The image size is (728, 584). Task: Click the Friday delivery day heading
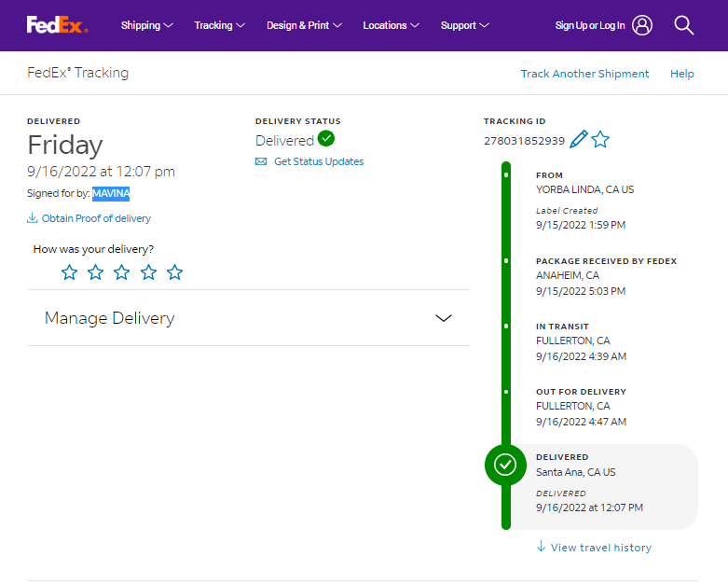(65, 145)
